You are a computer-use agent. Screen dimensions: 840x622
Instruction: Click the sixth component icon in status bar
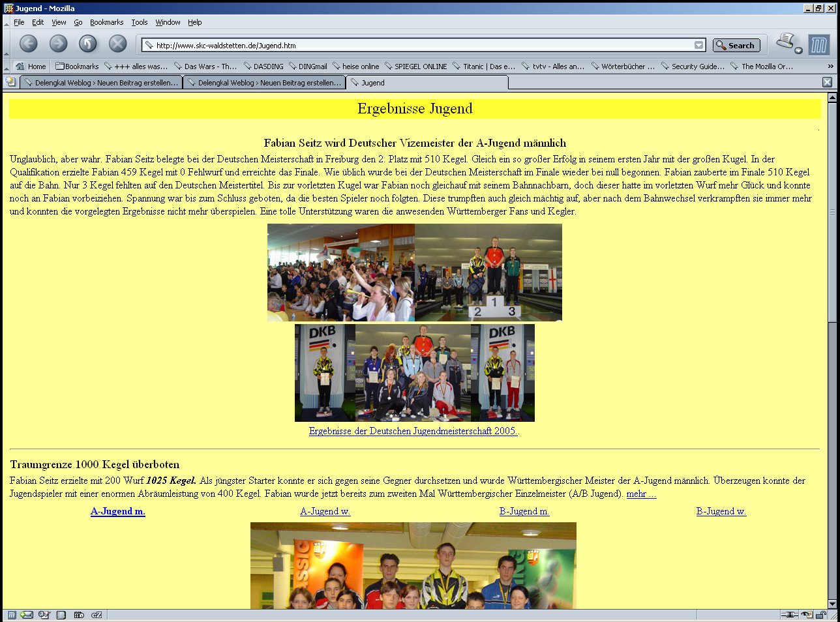tap(97, 615)
